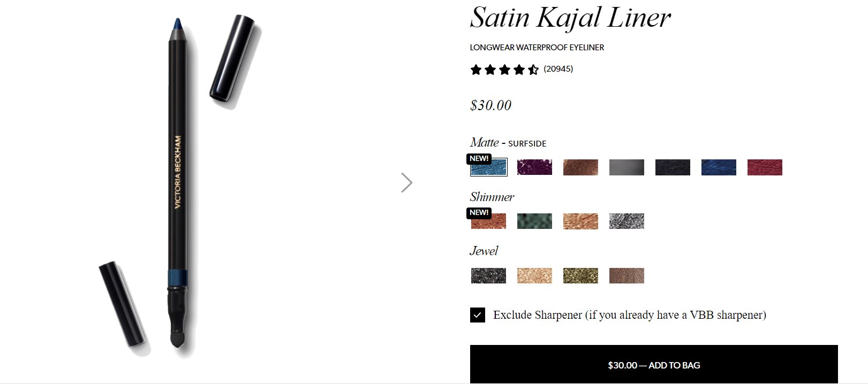Click the next image arrow chevron
Screen dimensions: 868x384
click(x=407, y=182)
